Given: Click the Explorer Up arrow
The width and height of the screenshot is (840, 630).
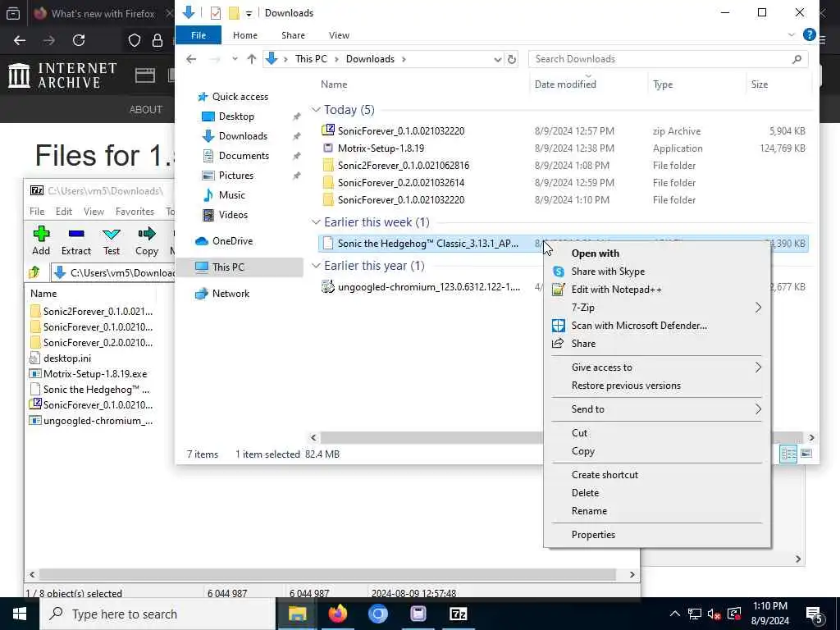Looking at the screenshot, I should [x=251, y=59].
